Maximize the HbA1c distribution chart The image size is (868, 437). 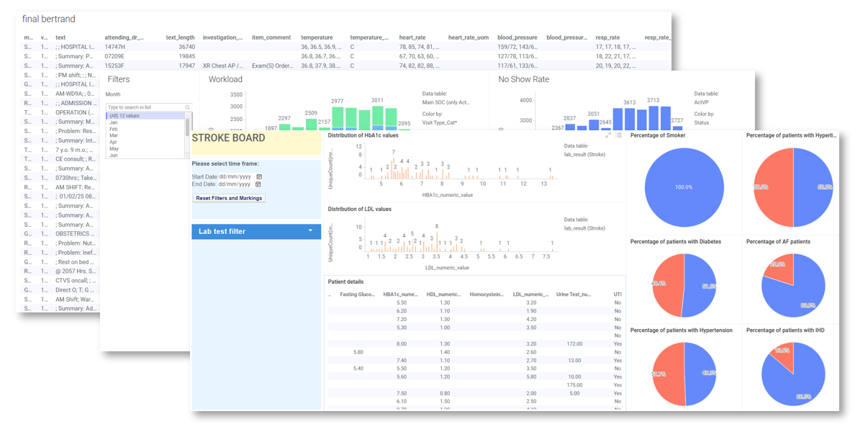click(608, 135)
